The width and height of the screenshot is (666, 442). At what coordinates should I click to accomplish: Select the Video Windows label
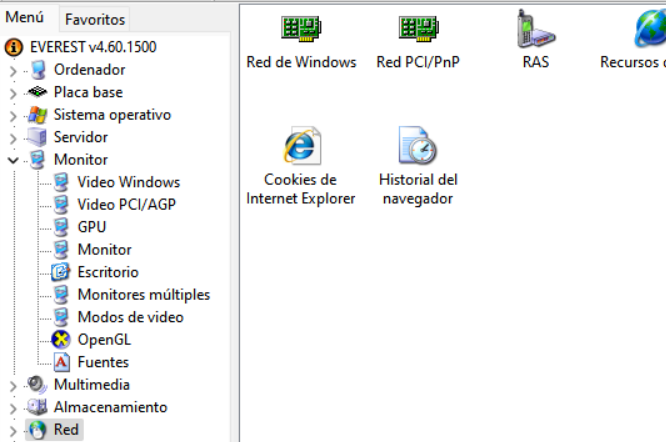coord(129,182)
